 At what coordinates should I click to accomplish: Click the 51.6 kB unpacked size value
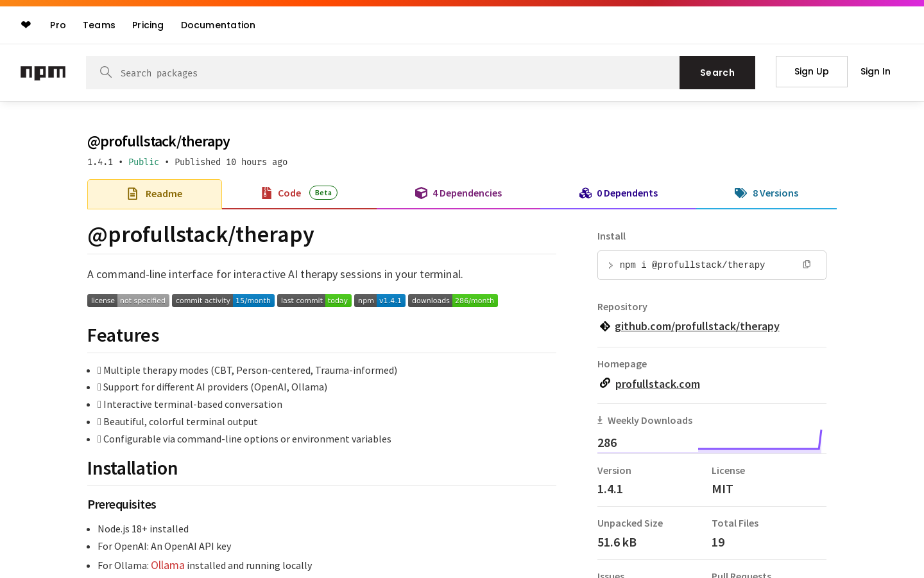coord(617,542)
